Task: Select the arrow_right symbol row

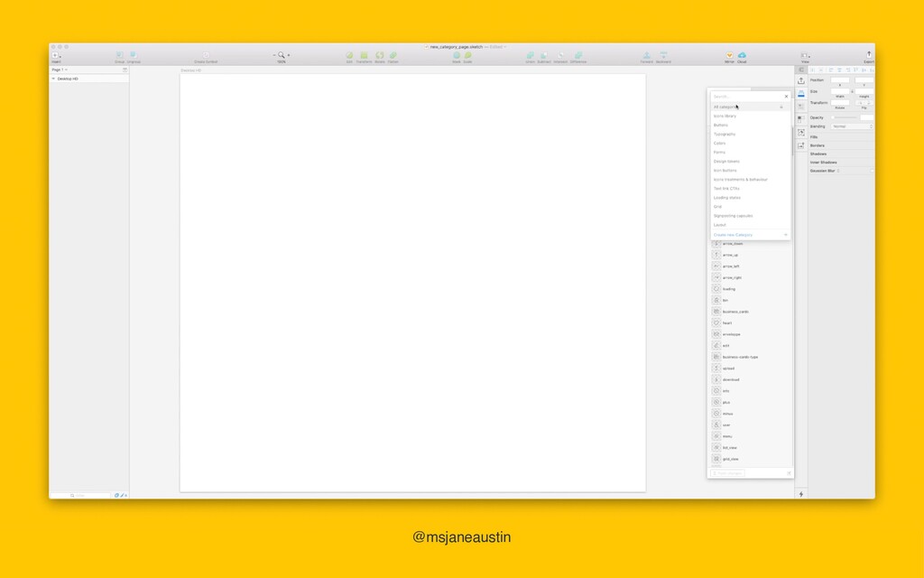Action: tap(750, 277)
